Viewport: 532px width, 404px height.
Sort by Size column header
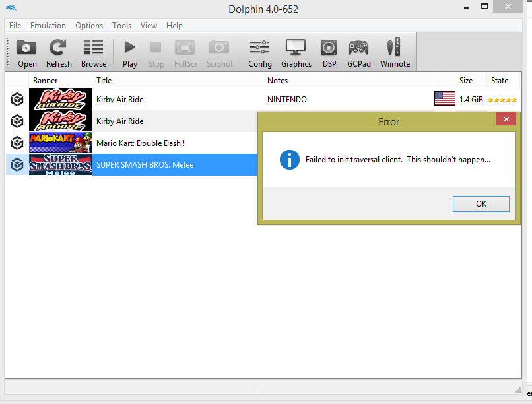[471, 81]
